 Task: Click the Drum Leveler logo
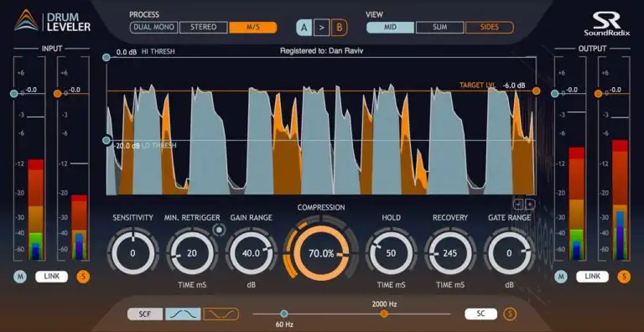(x=53, y=22)
